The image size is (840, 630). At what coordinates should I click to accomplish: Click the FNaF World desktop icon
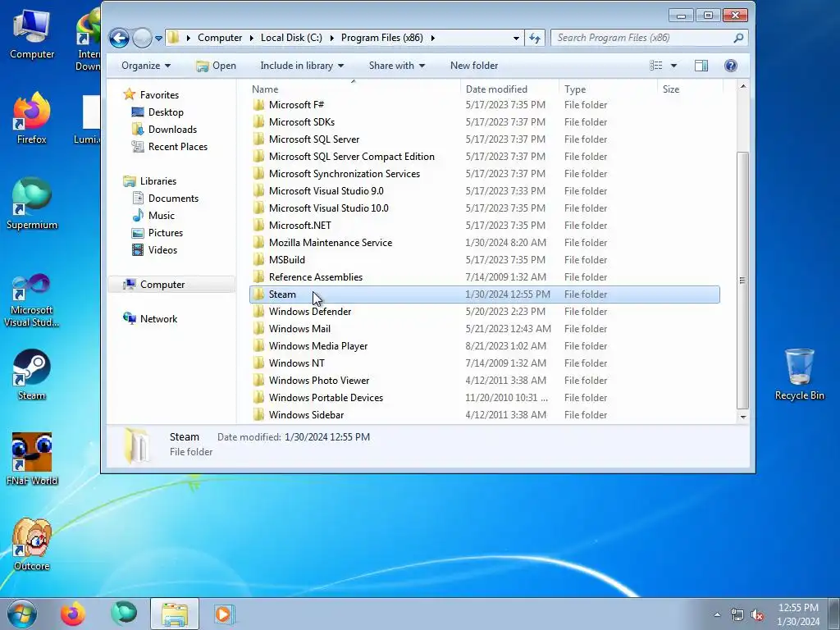(x=32, y=459)
